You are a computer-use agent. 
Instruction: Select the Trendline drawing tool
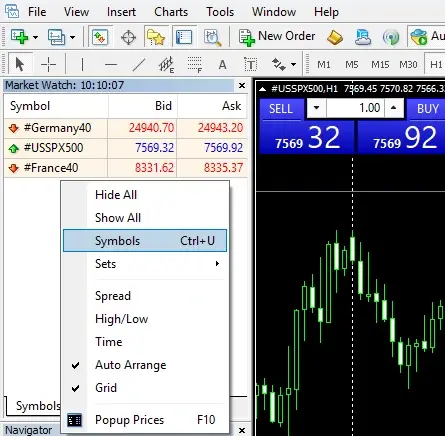tap(139, 64)
